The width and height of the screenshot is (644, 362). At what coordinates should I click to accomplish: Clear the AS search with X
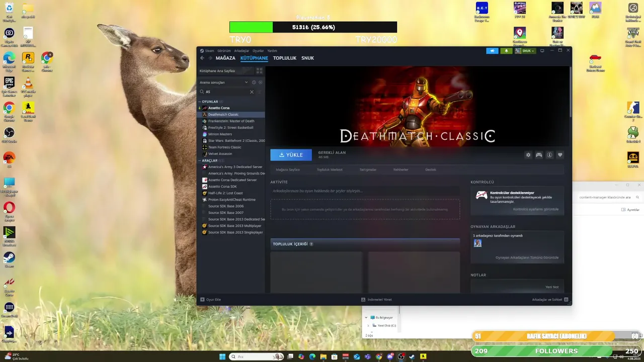252,92
